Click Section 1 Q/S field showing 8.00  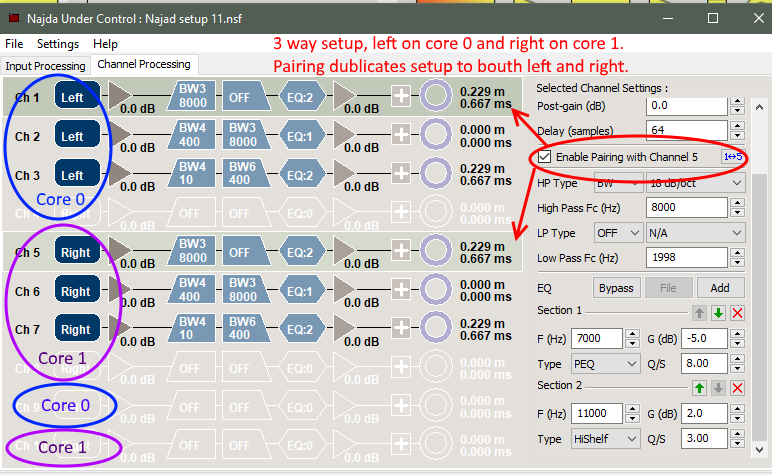coord(705,364)
